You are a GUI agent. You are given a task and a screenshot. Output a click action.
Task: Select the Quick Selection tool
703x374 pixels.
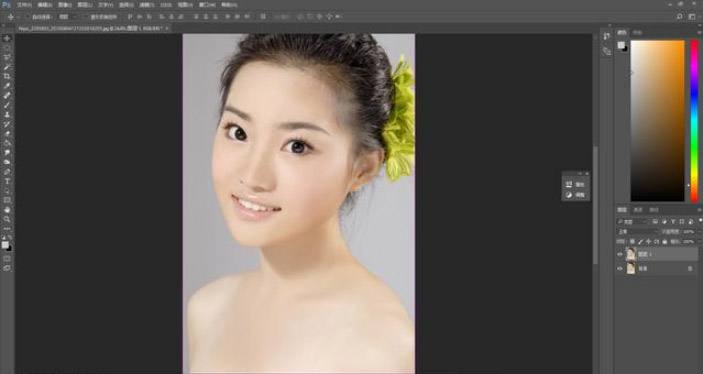click(x=7, y=67)
